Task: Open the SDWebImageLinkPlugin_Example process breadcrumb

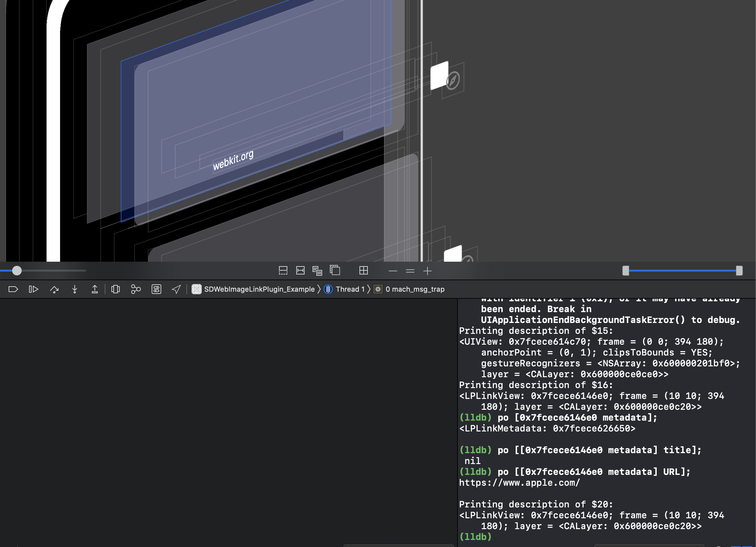Action: click(x=253, y=289)
